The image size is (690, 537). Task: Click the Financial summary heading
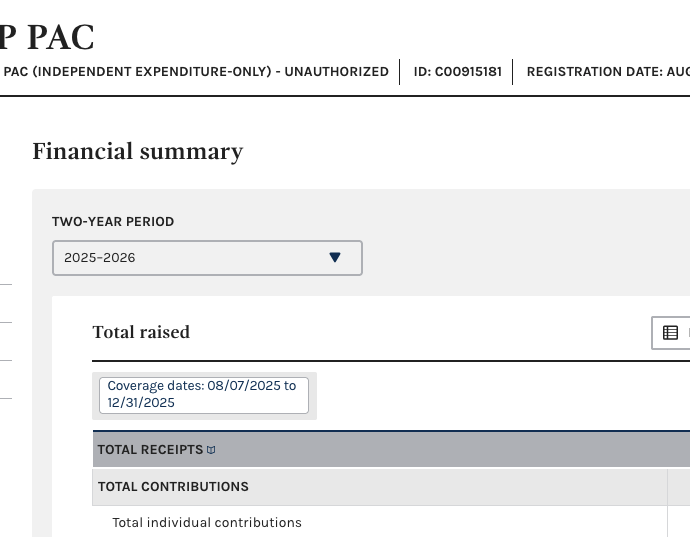pyautogui.click(x=138, y=151)
